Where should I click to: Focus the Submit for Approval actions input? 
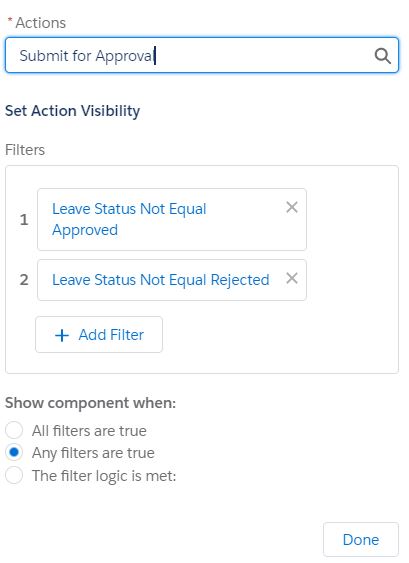coord(202,55)
